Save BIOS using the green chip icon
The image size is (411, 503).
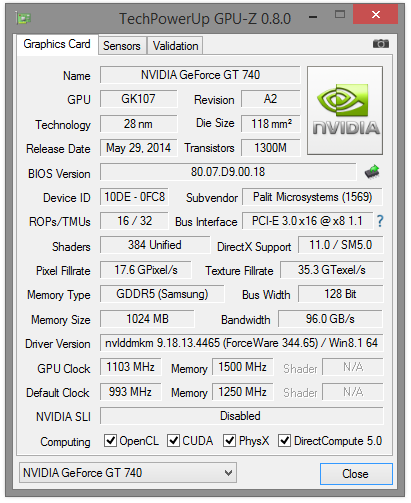tap(372, 172)
